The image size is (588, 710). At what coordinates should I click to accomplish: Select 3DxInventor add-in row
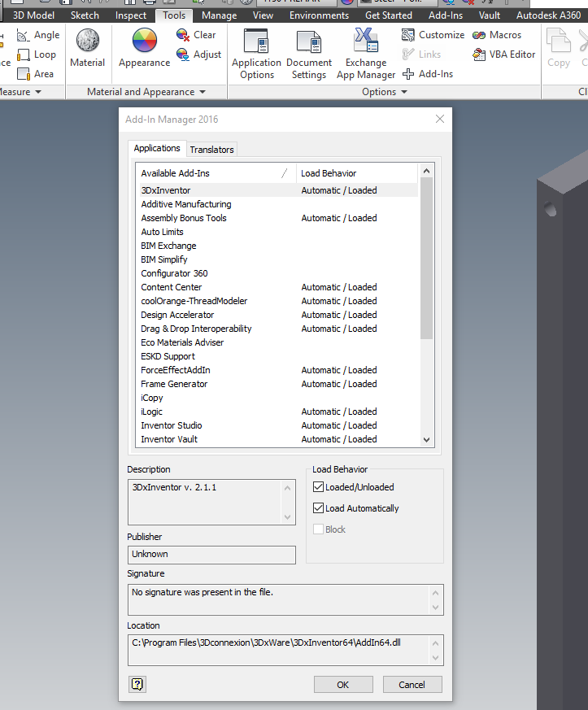click(278, 190)
